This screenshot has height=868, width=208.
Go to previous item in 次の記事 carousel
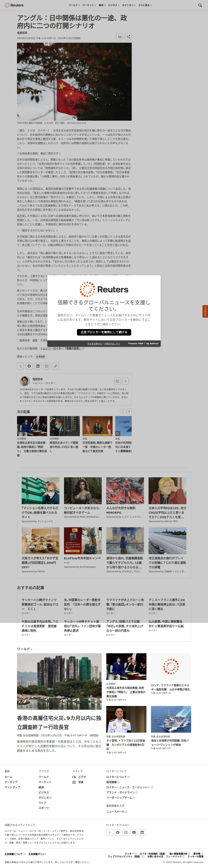coord(123,411)
